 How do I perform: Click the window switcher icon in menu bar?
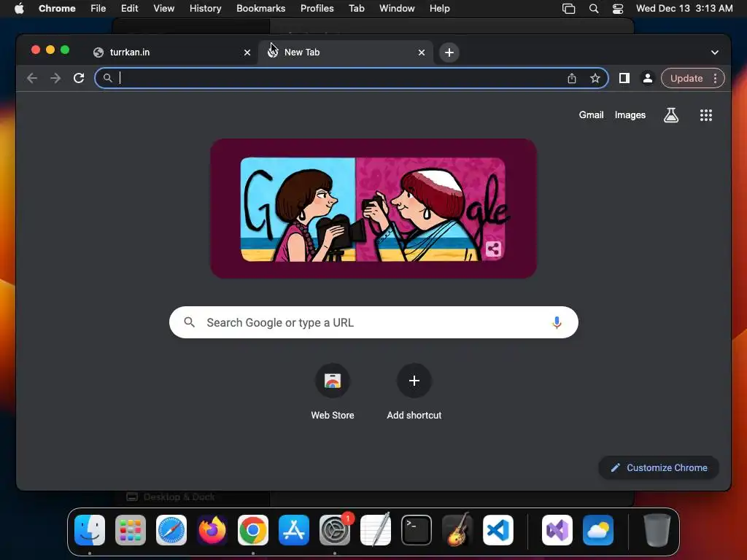click(x=568, y=9)
